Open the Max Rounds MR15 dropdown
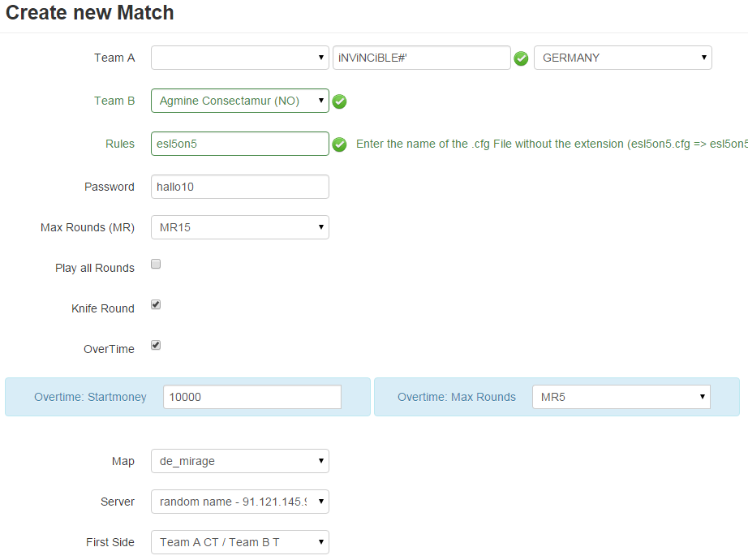Image resolution: width=748 pixels, height=560 pixels. [x=239, y=227]
